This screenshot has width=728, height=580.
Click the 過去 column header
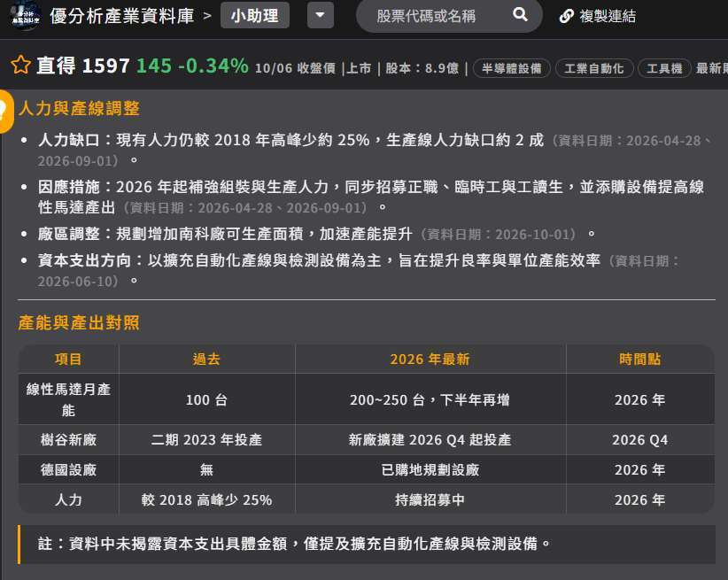(x=206, y=359)
